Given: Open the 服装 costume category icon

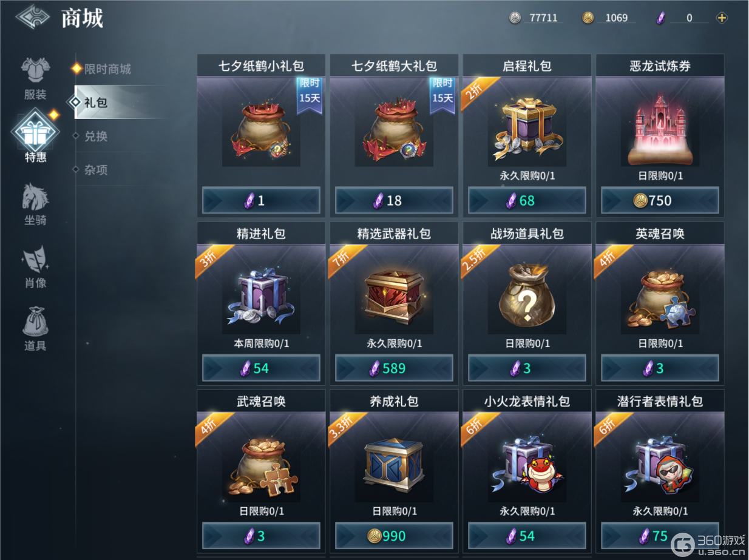Looking at the screenshot, I should tap(35, 72).
